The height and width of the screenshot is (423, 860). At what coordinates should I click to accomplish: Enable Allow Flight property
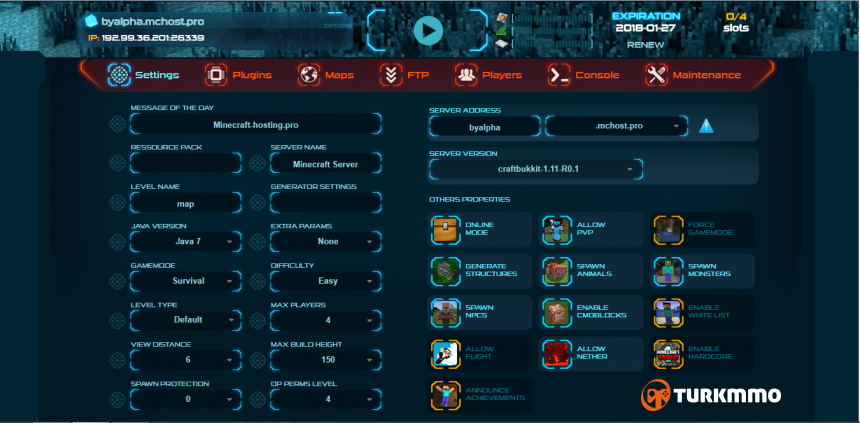480,353
